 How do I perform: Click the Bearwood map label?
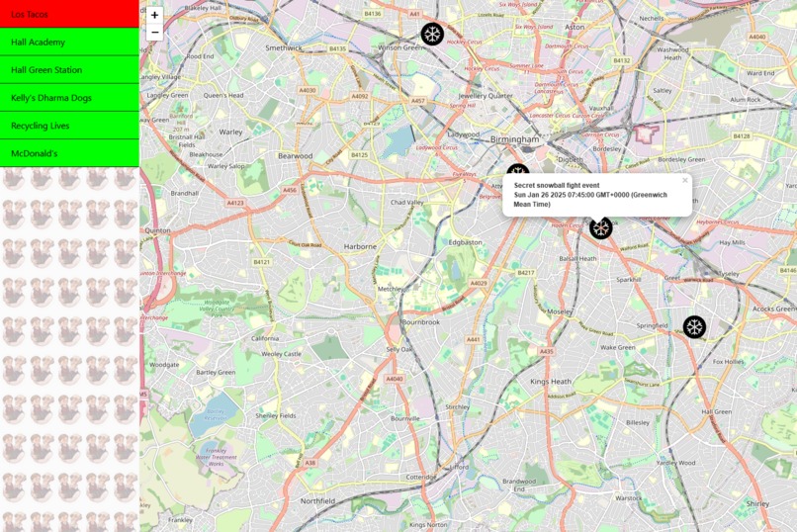click(x=296, y=156)
